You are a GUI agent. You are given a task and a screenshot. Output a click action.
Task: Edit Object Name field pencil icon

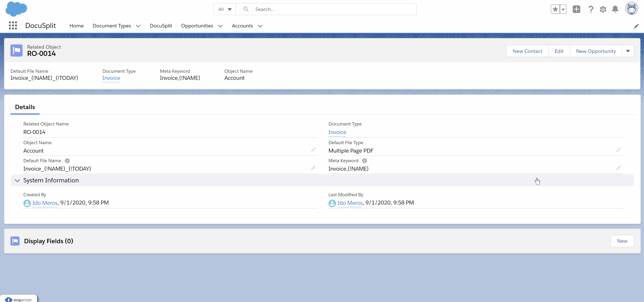[313, 150]
